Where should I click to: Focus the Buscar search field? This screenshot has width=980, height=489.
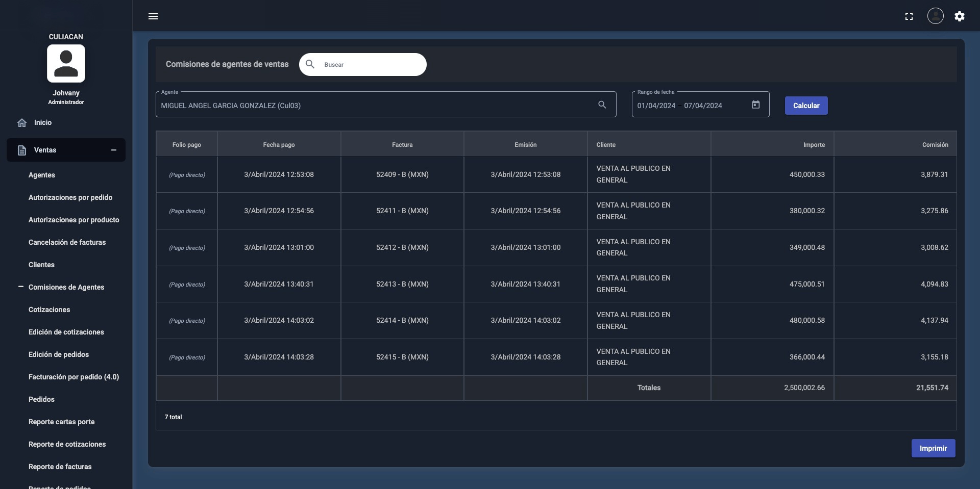(x=372, y=65)
